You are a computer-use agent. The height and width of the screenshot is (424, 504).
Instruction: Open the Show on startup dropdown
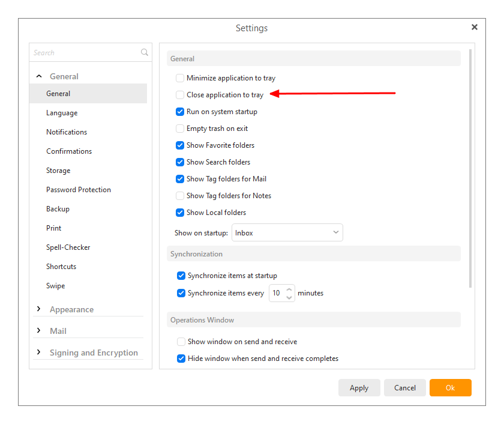pyautogui.click(x=287, y=232)
